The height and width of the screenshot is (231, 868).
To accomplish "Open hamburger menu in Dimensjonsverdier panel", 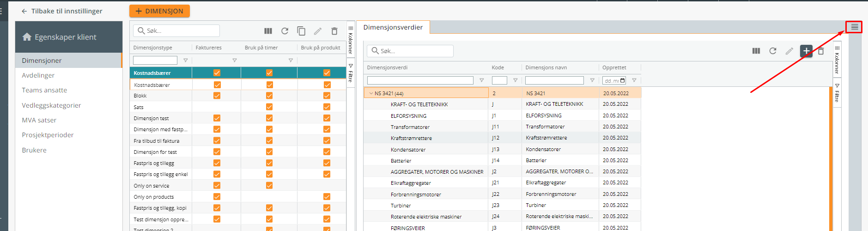I will 854,27.
